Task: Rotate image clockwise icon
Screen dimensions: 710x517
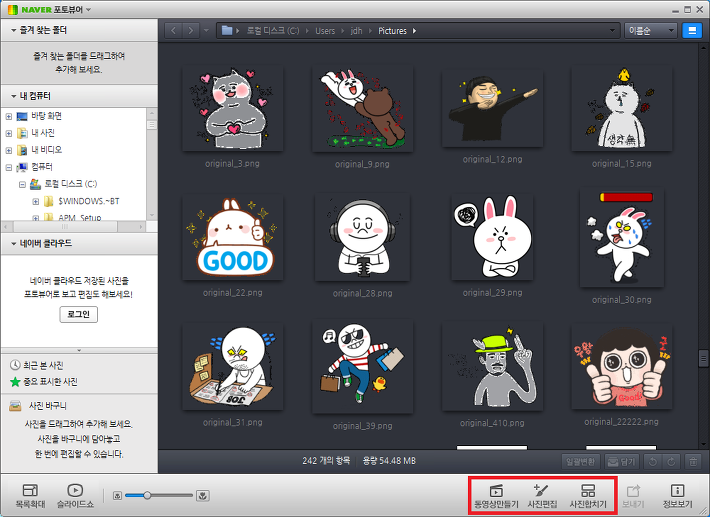Action: (671, 462)
